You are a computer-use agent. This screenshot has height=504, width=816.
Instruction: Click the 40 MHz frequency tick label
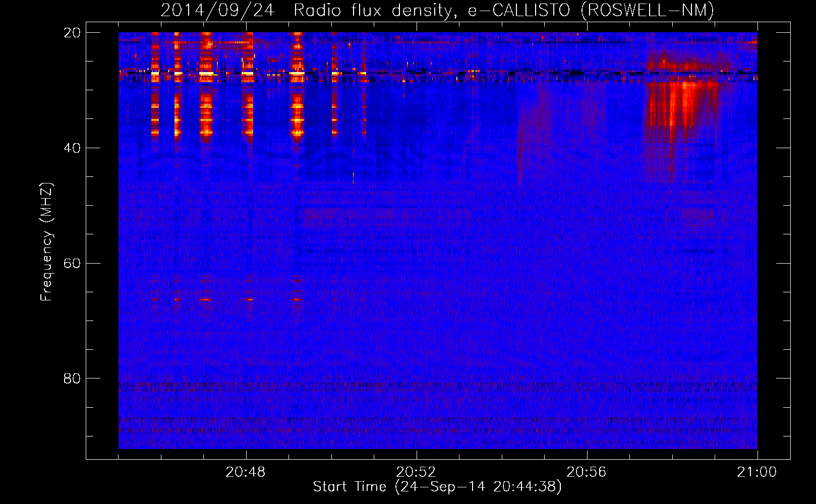click(x=72, y=148)
